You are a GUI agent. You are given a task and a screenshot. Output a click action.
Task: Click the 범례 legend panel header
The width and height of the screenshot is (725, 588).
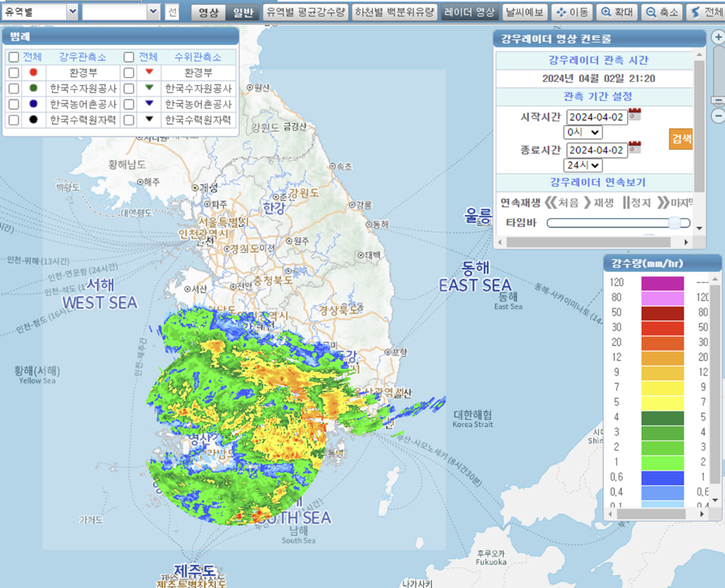(x=120, y=36)
